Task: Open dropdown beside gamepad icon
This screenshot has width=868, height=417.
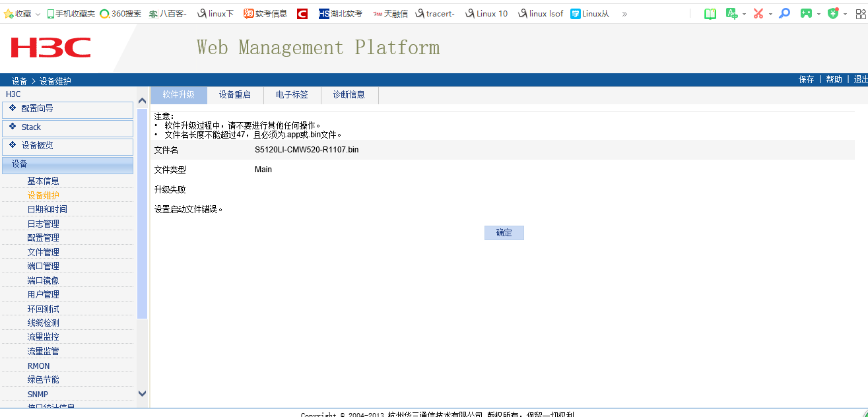Action: pos(818,15)
